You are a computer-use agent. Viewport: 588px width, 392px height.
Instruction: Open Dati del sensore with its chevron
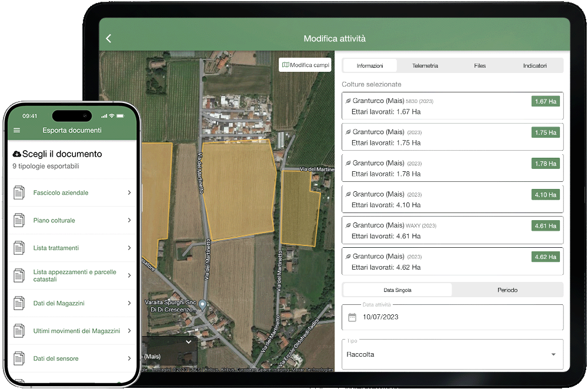coord(129,358)
